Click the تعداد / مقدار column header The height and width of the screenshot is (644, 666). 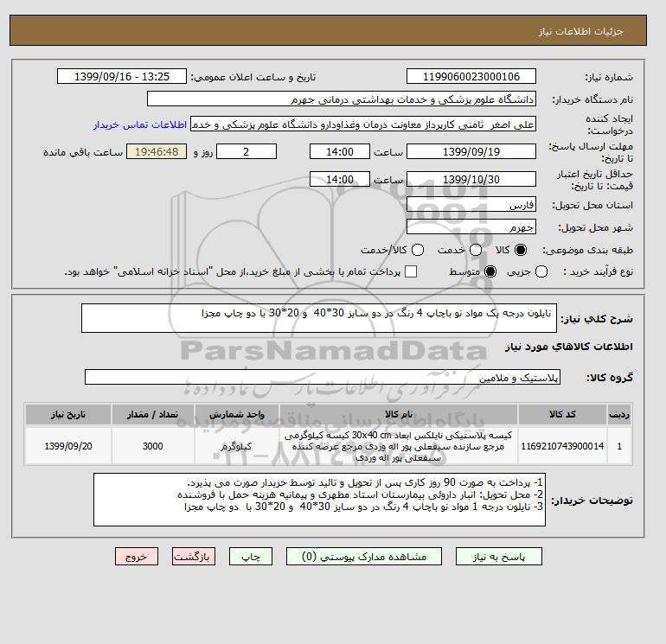pyautogui.click(x=153, y=414)
